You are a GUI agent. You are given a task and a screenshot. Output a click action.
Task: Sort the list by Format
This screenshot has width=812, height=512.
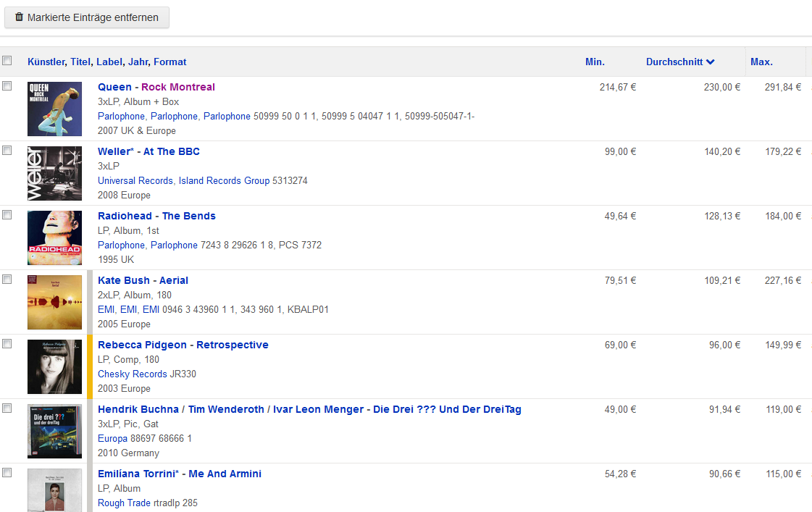(x=169, y=62)
